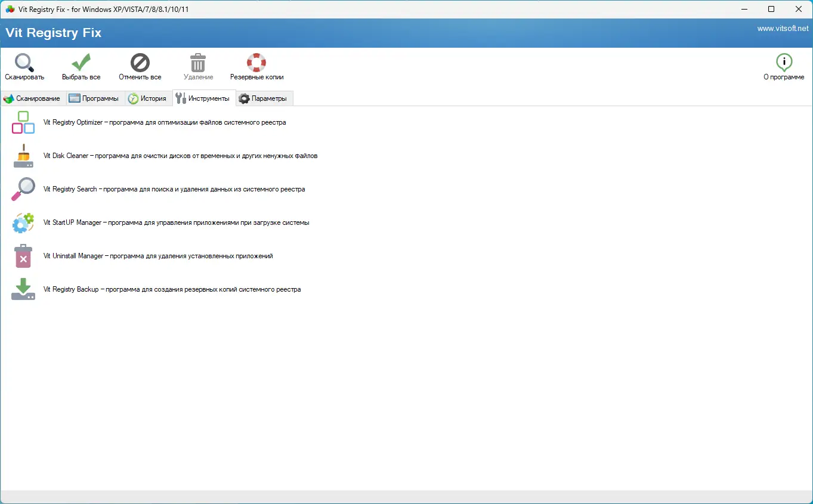Switch to the Сканирование tab
The image size is (813, 504).
32,98
